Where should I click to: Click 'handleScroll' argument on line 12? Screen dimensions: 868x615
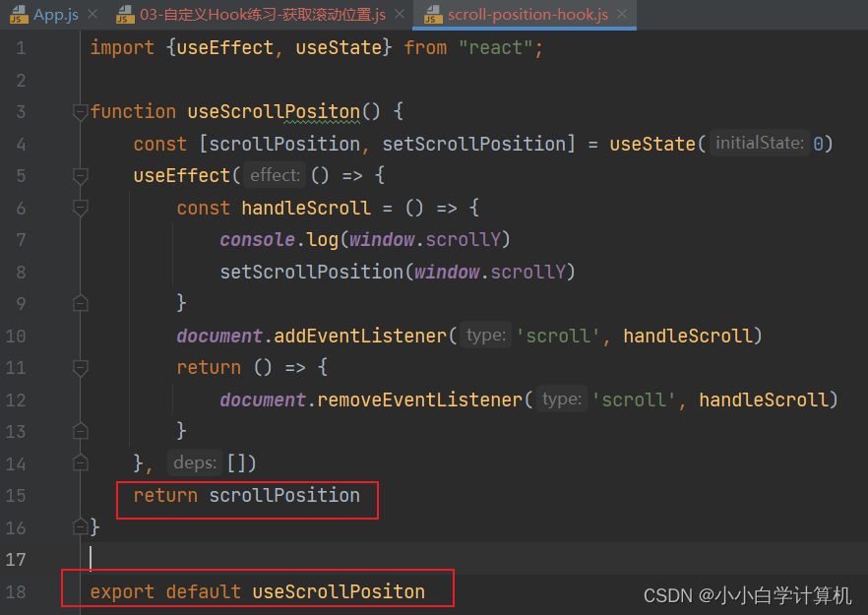pos(764,400)
